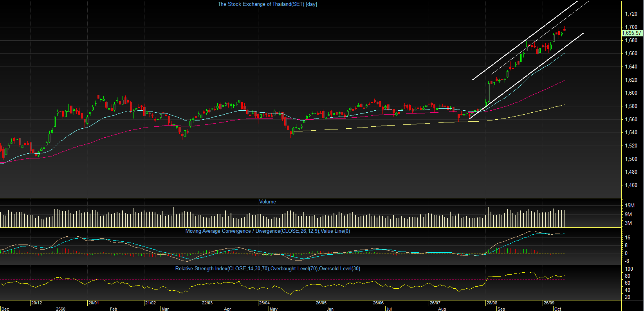This screenshot has width=644, height=311.
Task: Select the 100 label on RSI axis
Action: 629,269
